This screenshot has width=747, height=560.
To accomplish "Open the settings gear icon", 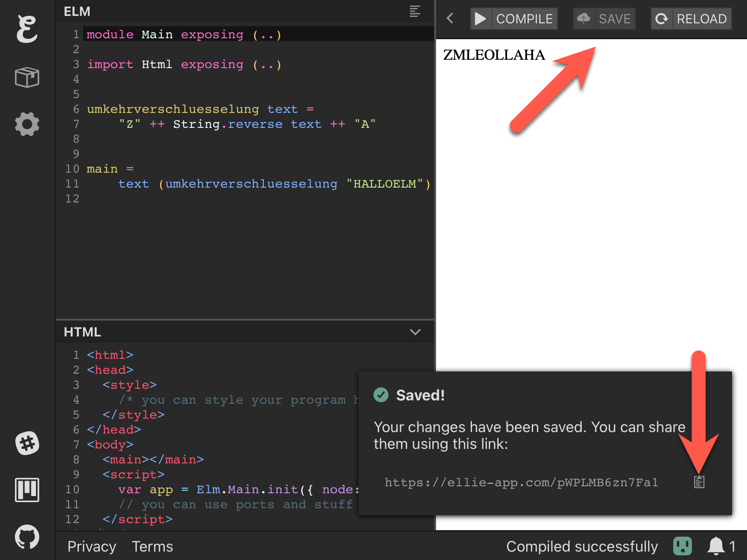I will pyautogui.click(x=27, y=124).
